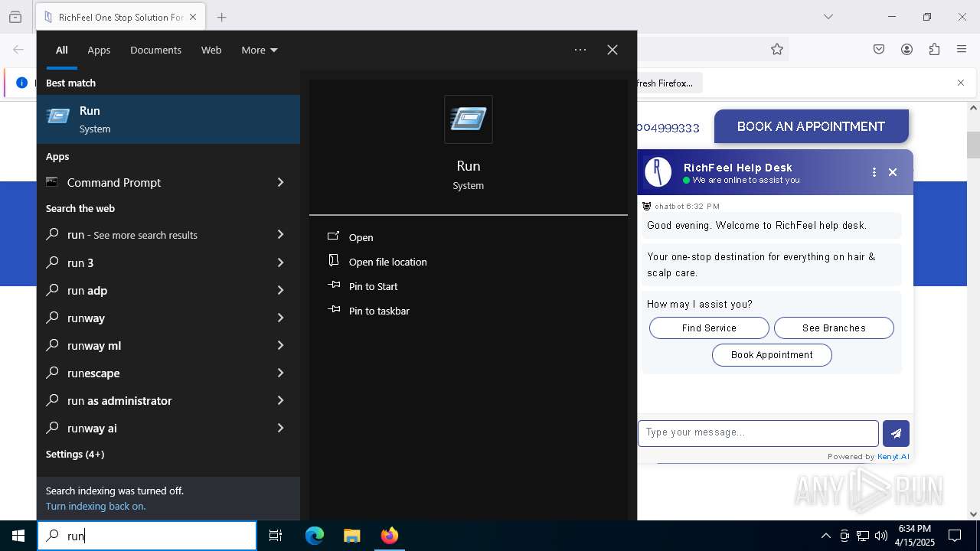Show hidden system tray icons
980x551 pixels.
pos(825,536)
